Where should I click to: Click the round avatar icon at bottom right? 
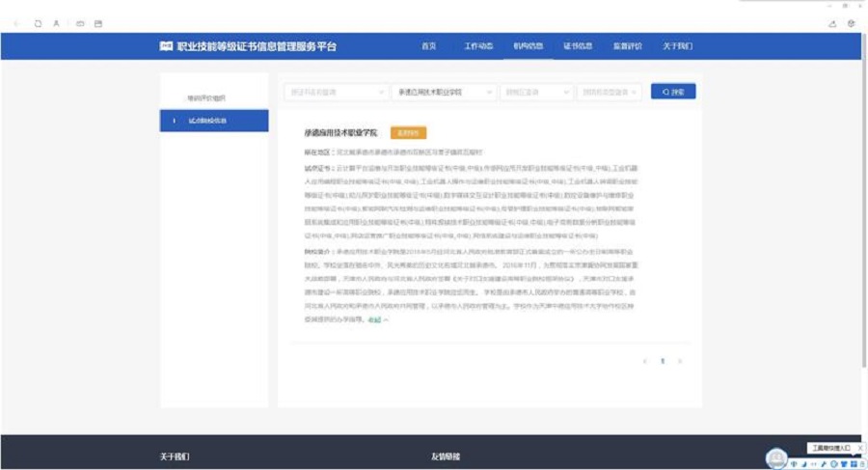tap(776, 457)
